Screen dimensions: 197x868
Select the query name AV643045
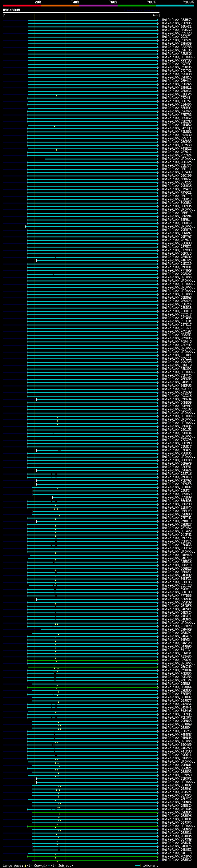tap(11, 10)
